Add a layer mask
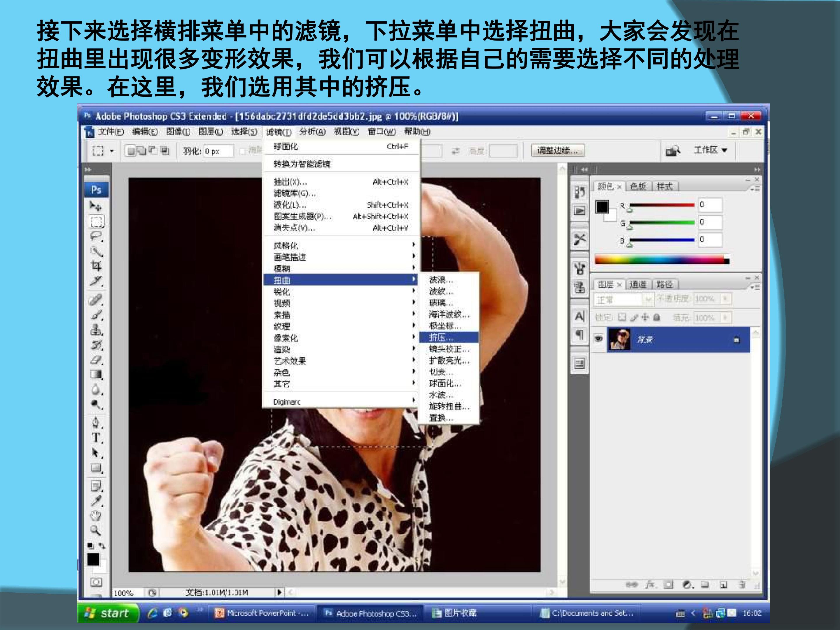The image size is (840, 630). [668, 584]
